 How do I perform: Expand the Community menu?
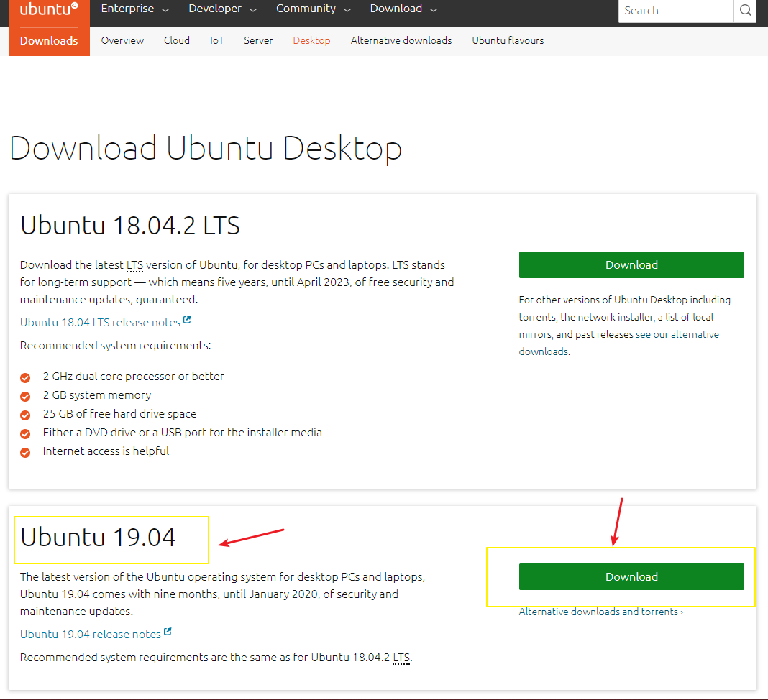click(x=314, y=9)
